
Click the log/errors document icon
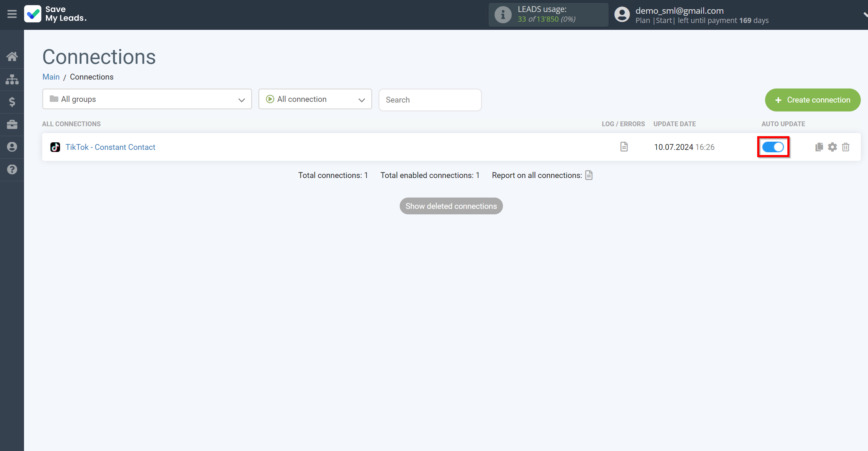625,147
